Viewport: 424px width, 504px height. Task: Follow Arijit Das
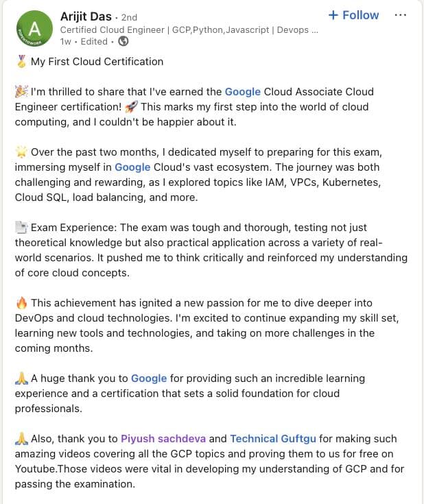pyautogui.click(x=354, y=15)
